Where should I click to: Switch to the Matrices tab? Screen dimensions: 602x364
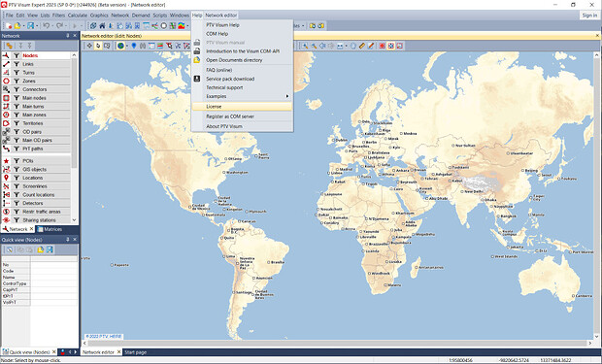click(x=50, y=229)
